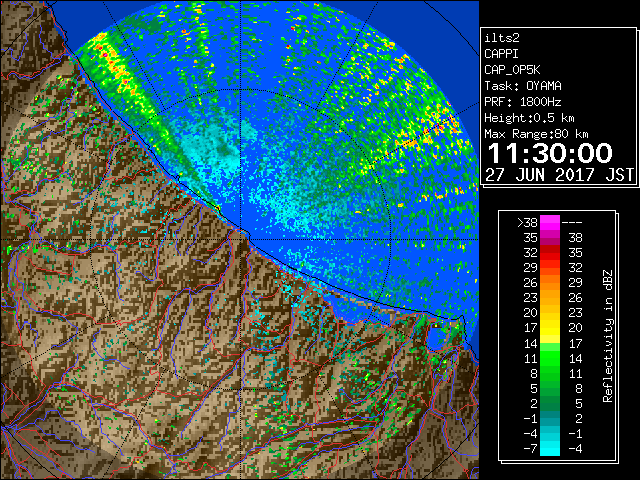Click the orange 26-29 dBZ legend swatch
This screenshot has width=640, height=480.
pos(550,283)
